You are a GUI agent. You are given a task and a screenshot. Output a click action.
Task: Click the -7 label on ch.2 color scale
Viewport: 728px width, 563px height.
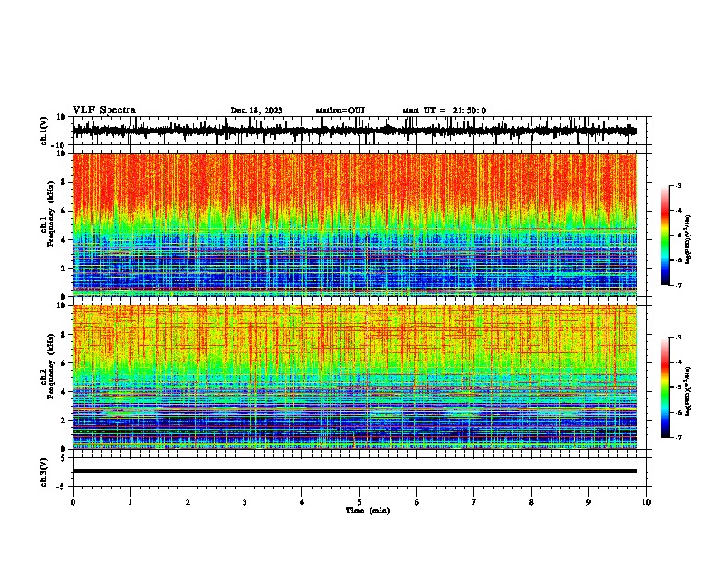[x=677, y=437]
